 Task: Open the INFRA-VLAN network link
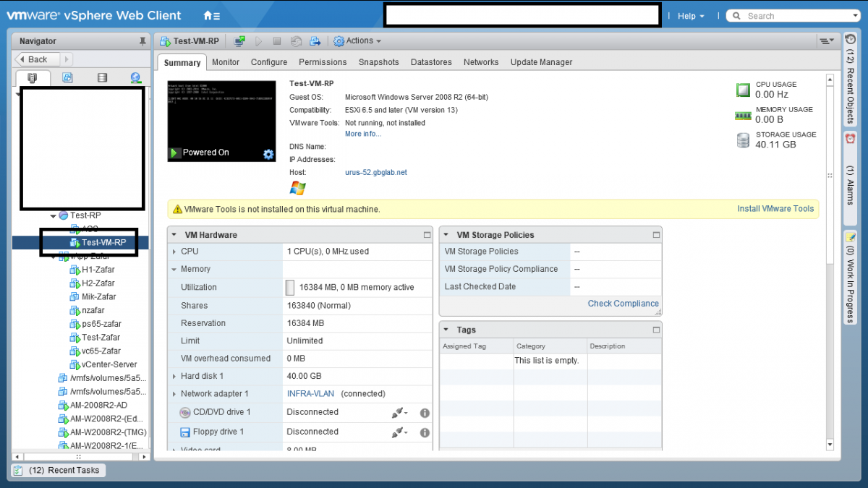312,394
